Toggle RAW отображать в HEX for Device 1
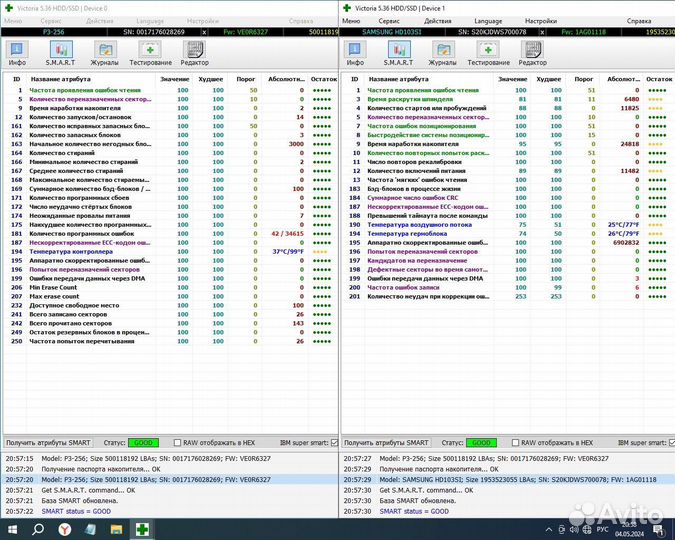Viewport: 675px width, 540px height. tap(516, 442)
